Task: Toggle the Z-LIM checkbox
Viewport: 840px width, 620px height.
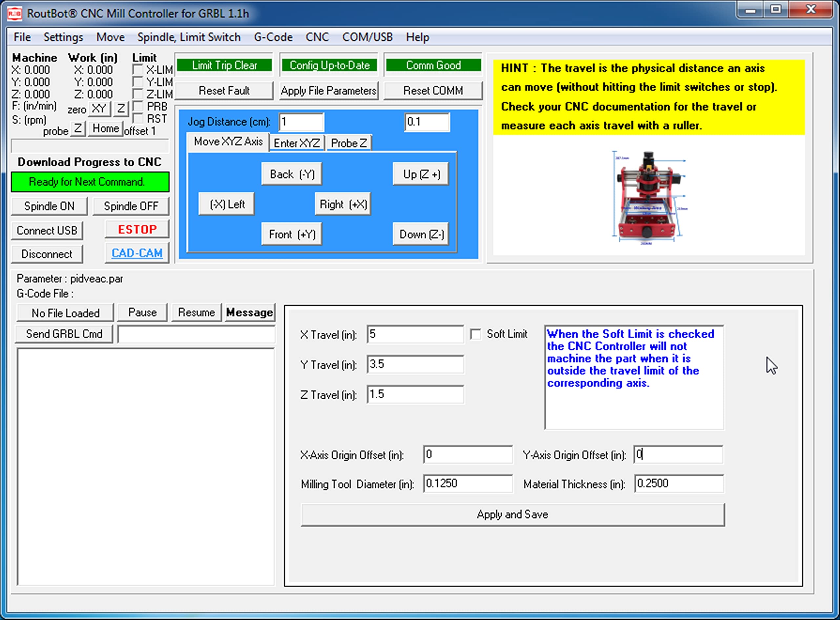Action: (x=138, y=94)
